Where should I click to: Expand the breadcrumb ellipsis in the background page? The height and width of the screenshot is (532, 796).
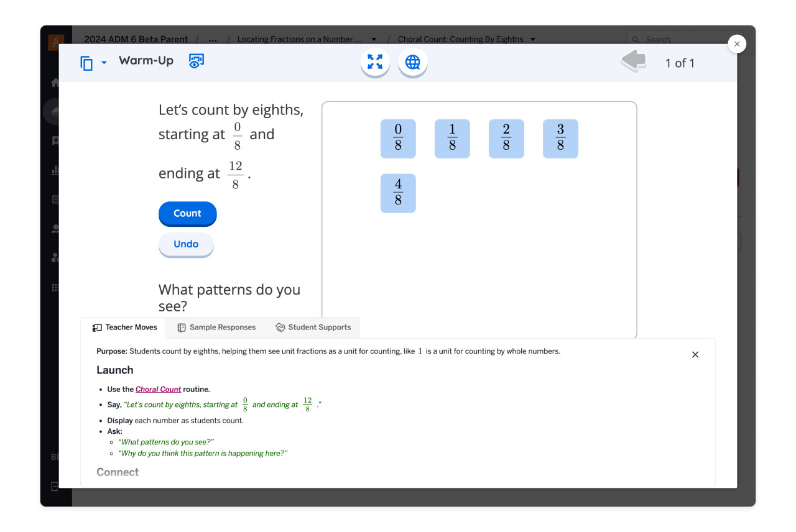pos(213,39)
